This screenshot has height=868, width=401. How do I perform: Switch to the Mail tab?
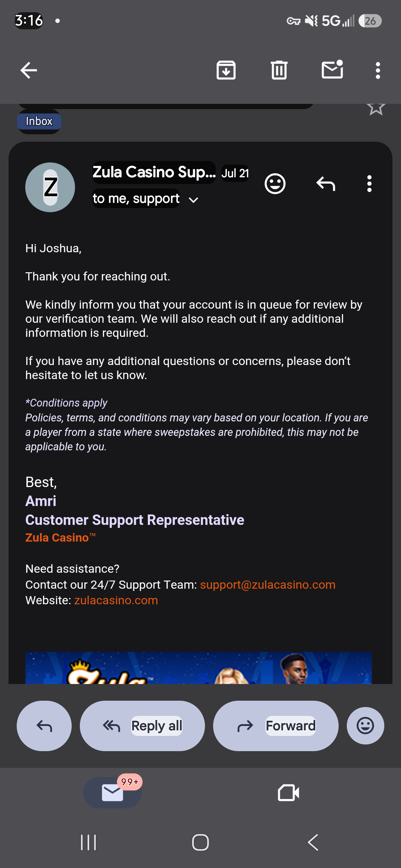(x=113, y=793)
